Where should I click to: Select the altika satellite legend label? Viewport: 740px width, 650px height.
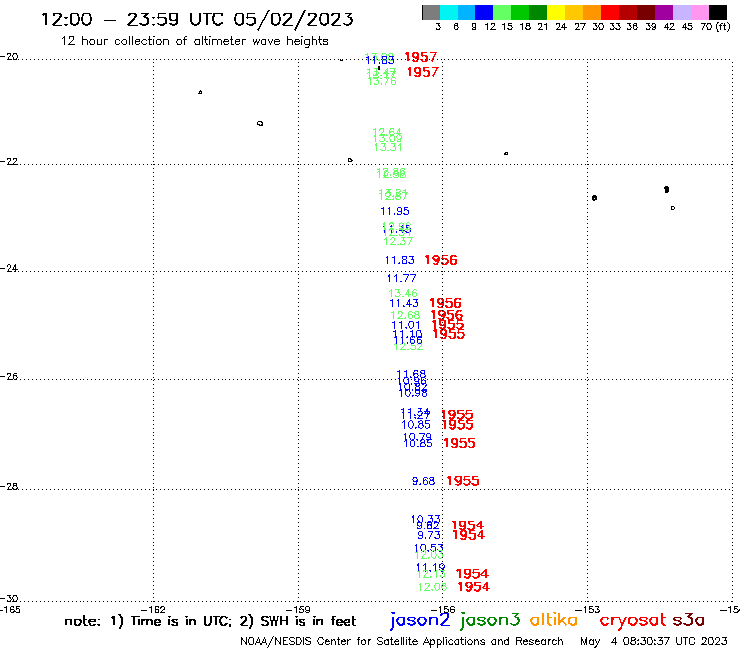(x=554, y=620)
